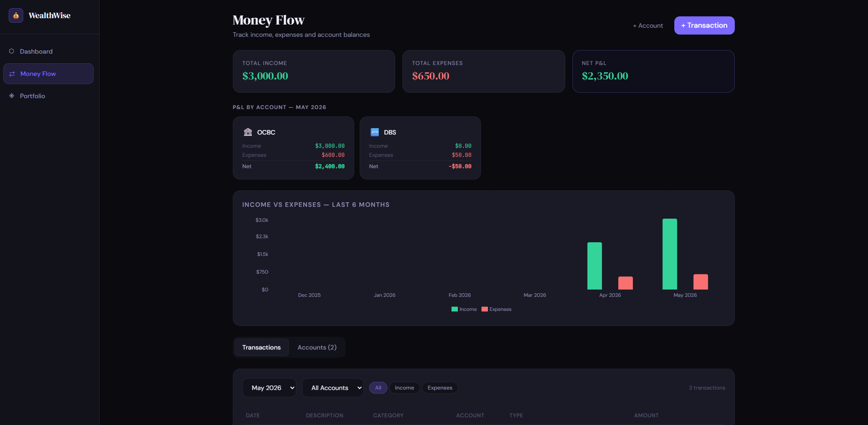This screenshot has width=868, height=425.
Task: Click the Apr 2026 expenses bar
Action: point(626,283)
